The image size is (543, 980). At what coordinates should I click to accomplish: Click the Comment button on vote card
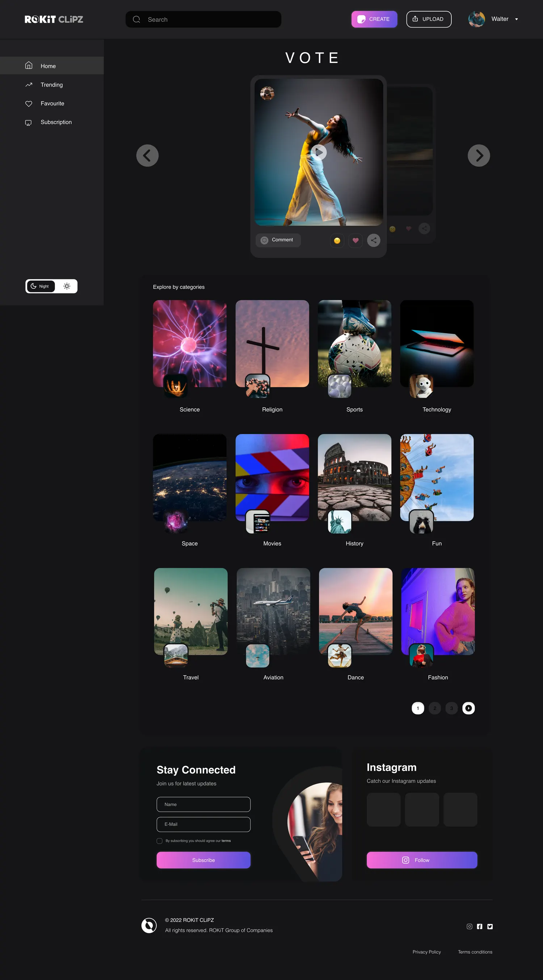click(278, 240)
